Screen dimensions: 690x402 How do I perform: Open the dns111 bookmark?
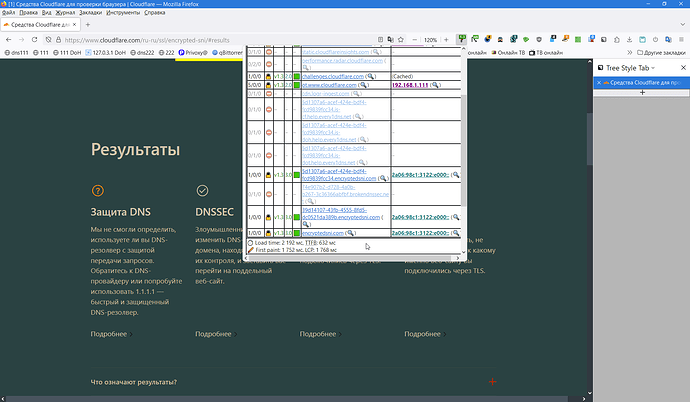pyautogui.click(x=16, y=52)
